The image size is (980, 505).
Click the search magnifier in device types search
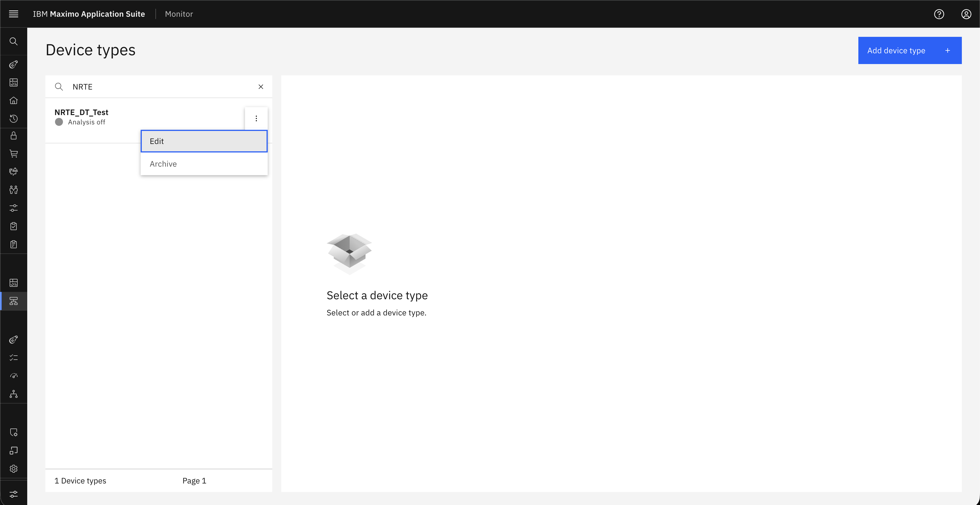pyautogui.click(x=59, y=87)
